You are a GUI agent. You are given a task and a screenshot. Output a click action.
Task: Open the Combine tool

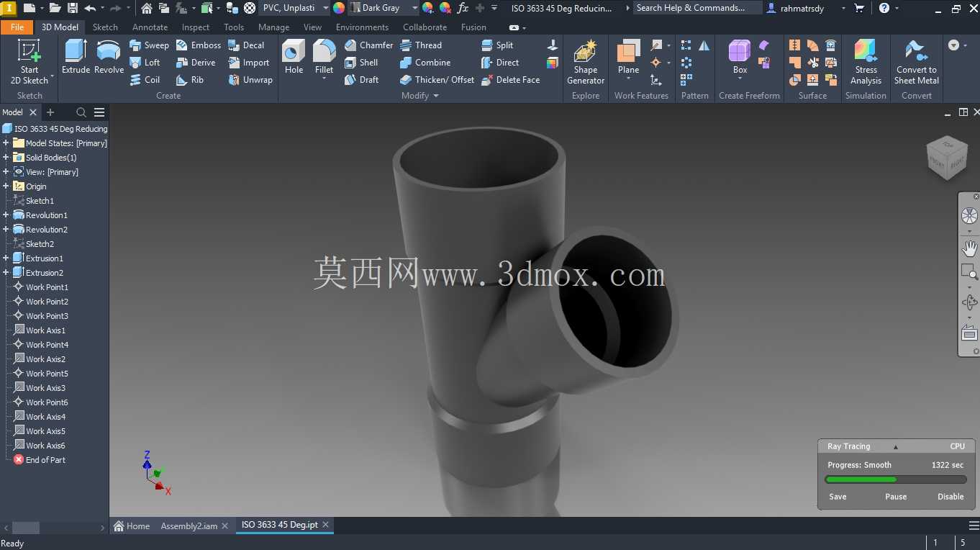(x=425, y=62)
